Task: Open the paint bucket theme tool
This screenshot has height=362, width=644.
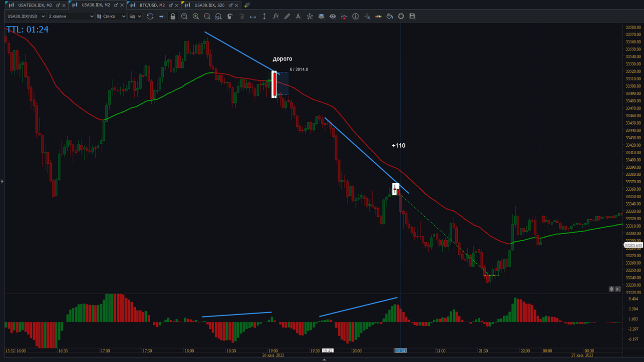Action: [390, 16]
